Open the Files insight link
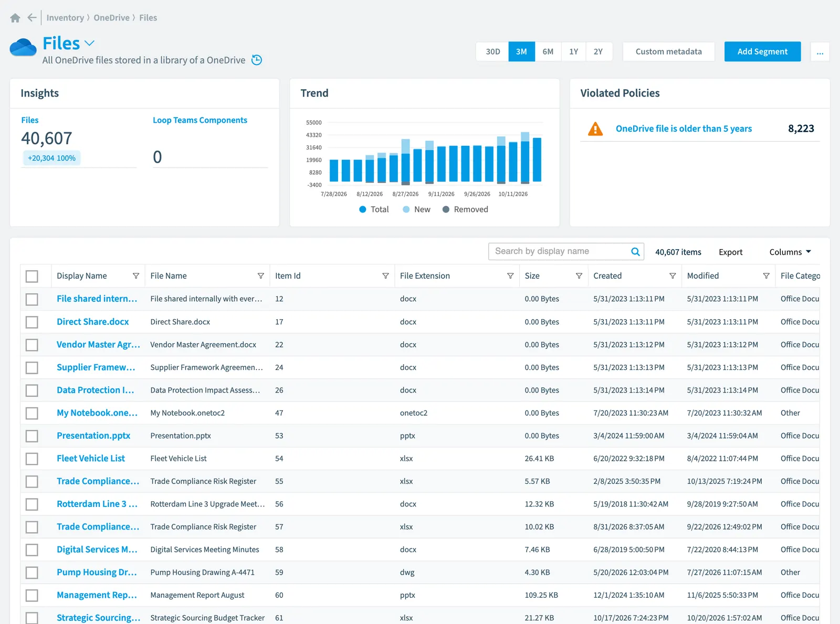 30,120
